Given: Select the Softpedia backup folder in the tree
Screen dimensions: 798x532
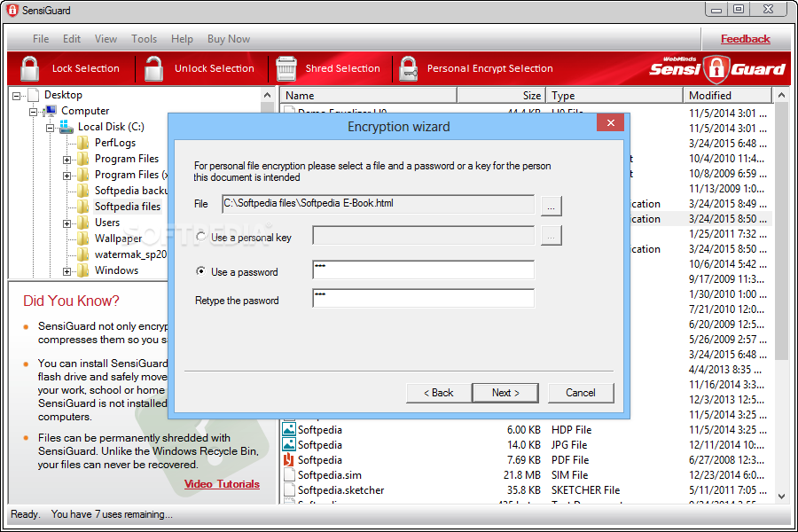Looking at the screenshot, I should click(x=131, y=191).
